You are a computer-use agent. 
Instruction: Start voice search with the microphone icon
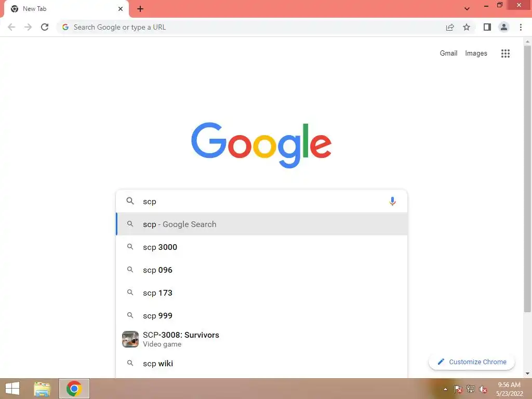point(392,201)
